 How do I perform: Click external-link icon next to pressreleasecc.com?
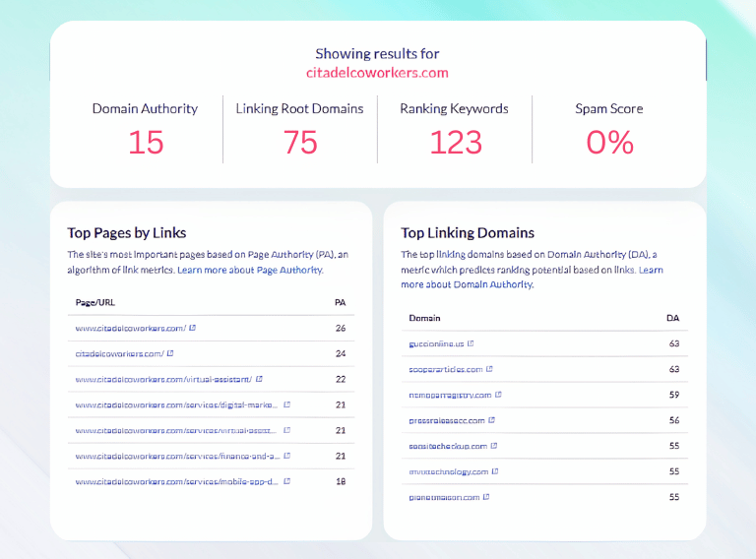click(x=491, y=419)
